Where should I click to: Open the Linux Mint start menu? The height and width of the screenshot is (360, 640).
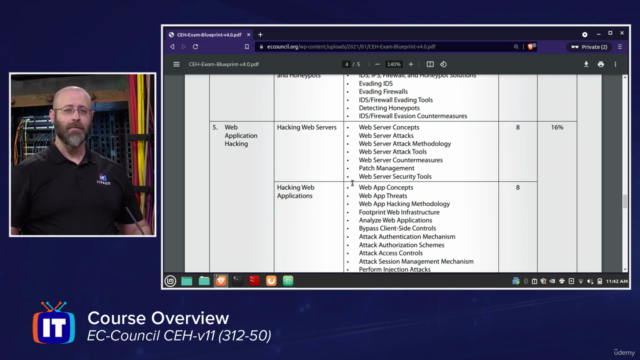[170, 281]
